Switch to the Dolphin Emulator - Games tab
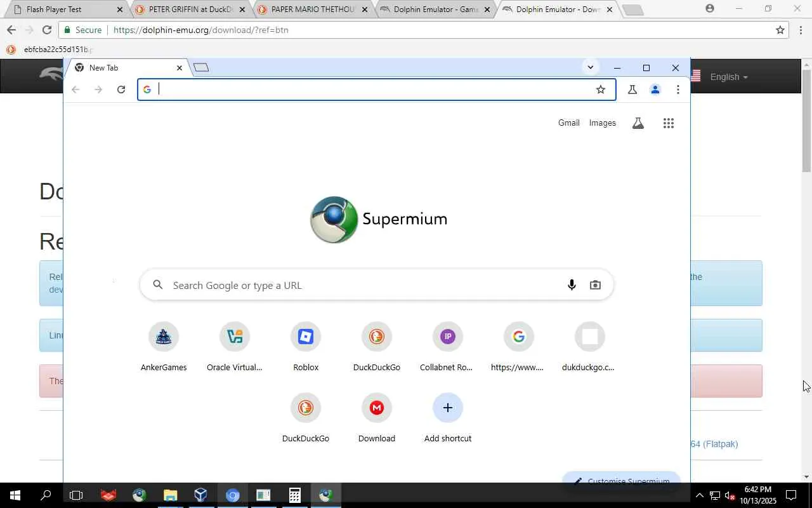812x508 pixels. (435, 10)
